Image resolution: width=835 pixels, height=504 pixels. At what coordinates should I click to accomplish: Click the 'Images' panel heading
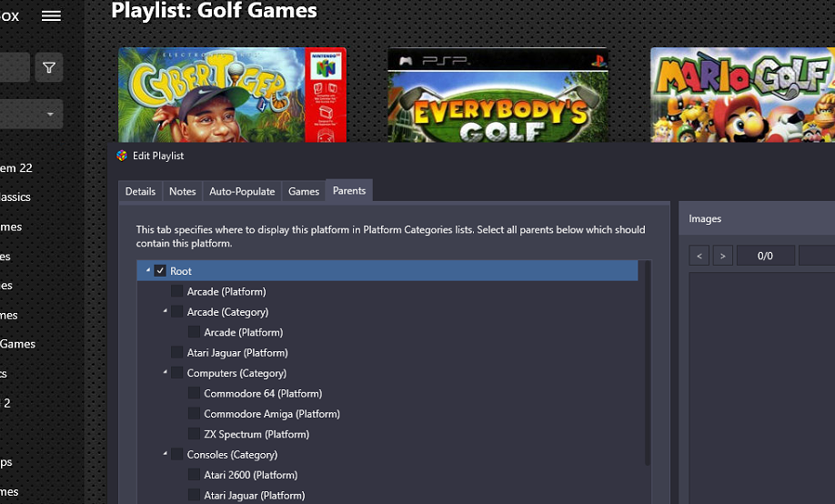point(705,218)
